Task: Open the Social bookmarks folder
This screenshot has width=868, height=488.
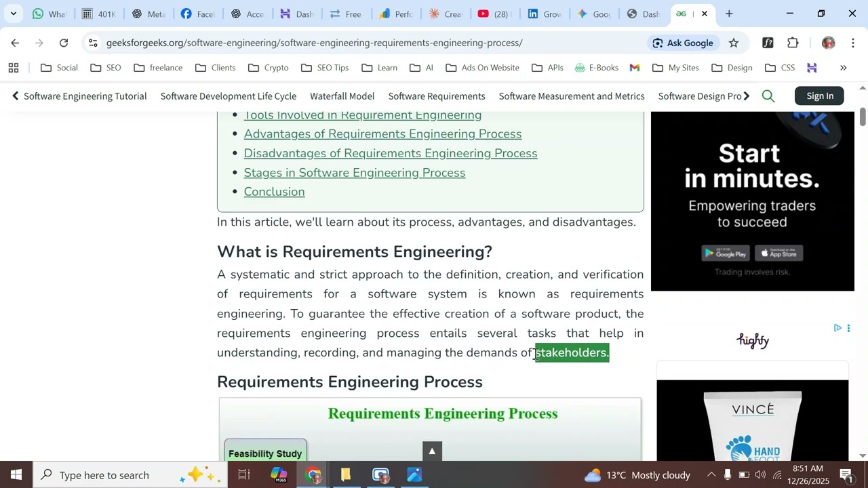Action: pyautogui.click(x=60, y=68)
